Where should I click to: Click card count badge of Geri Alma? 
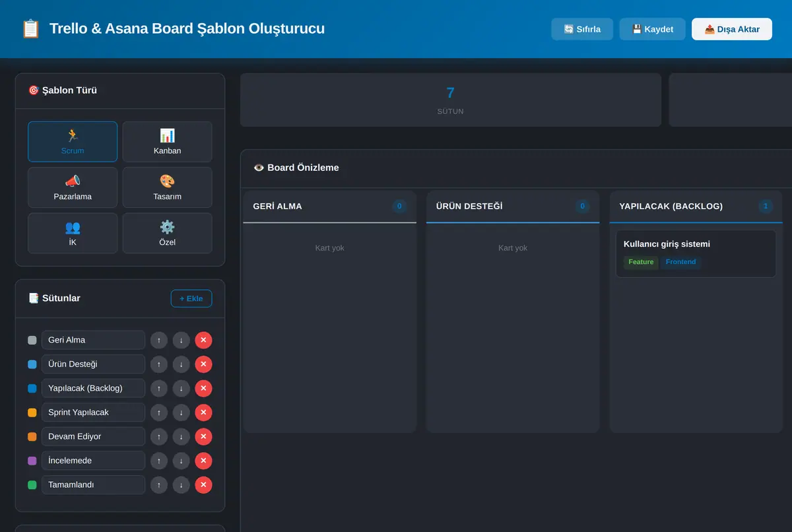[x=399, y=207]
